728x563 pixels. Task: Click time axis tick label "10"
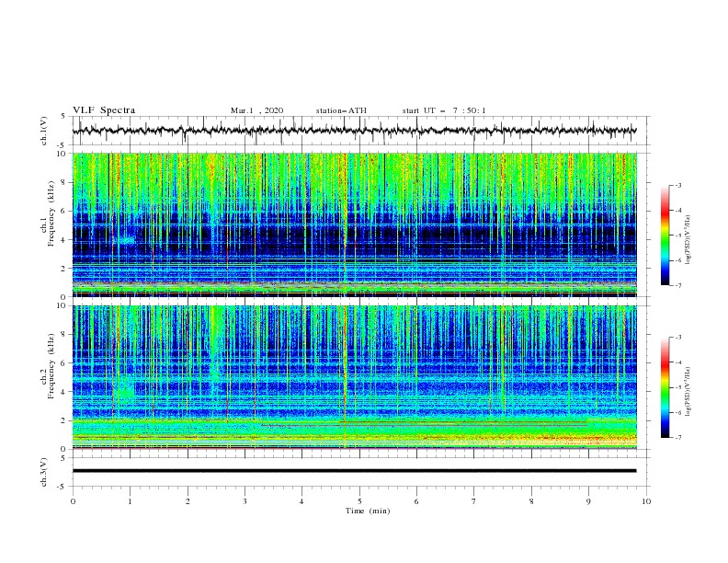[646, 501]
